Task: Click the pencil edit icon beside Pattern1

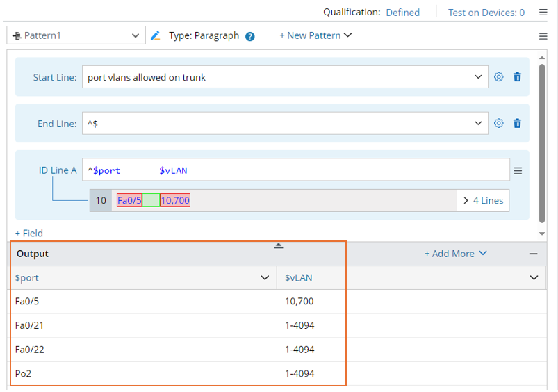Action: point(156,35)
